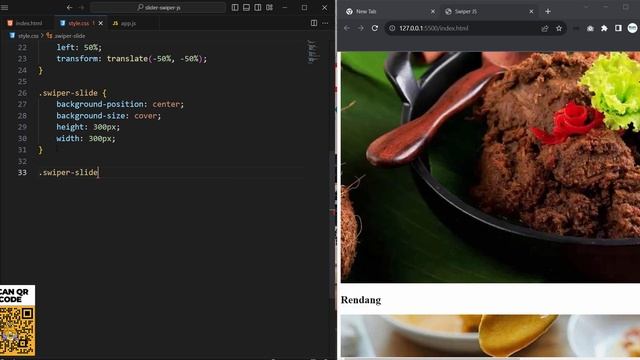Share this page icon in address bar

544,28
